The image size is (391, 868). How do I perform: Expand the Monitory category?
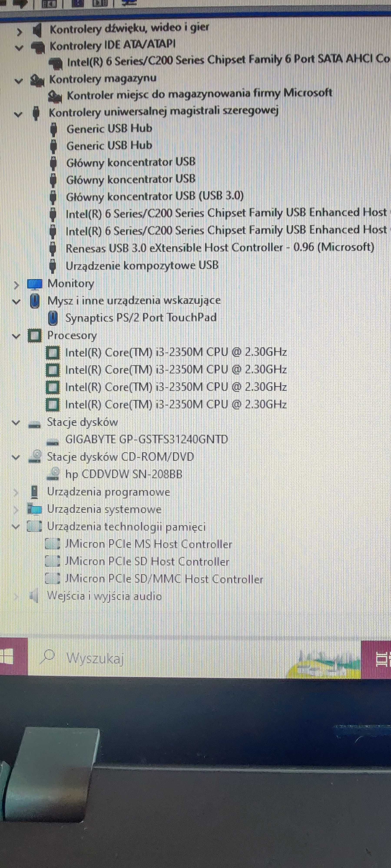pos(16,285)
